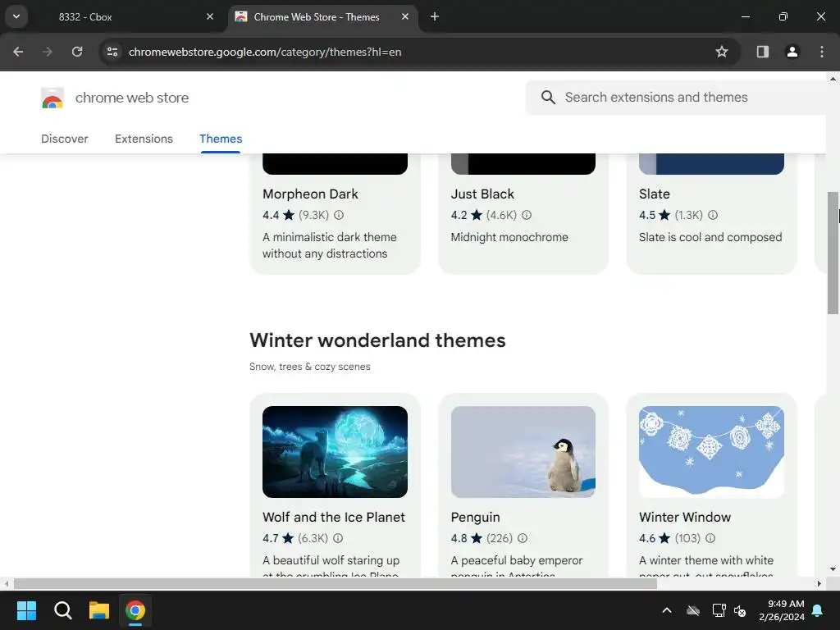Image resolution: width=840 pixels, height=630 pixels.
Task: Click the search magnifier icon
Action: pos(548,98)
